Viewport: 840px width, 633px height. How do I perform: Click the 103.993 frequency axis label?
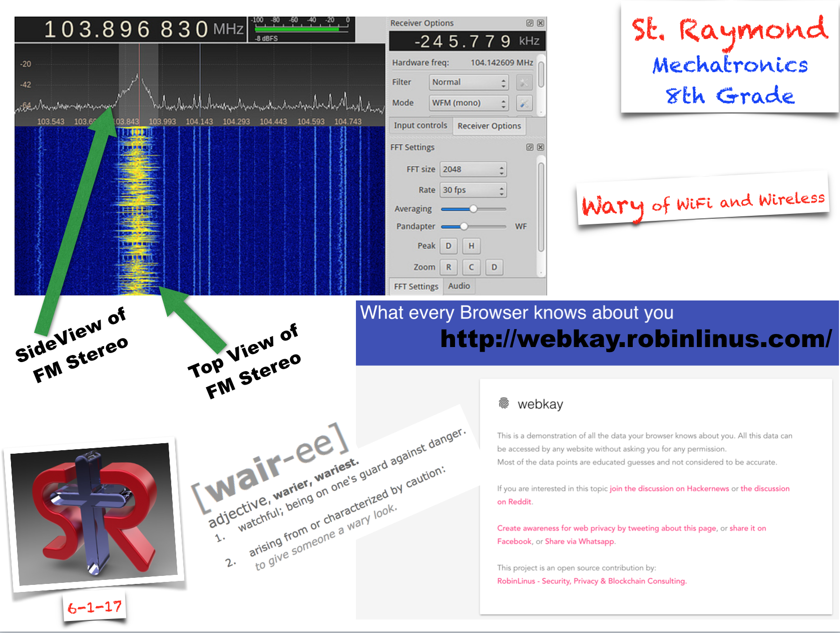pos(162,121)
